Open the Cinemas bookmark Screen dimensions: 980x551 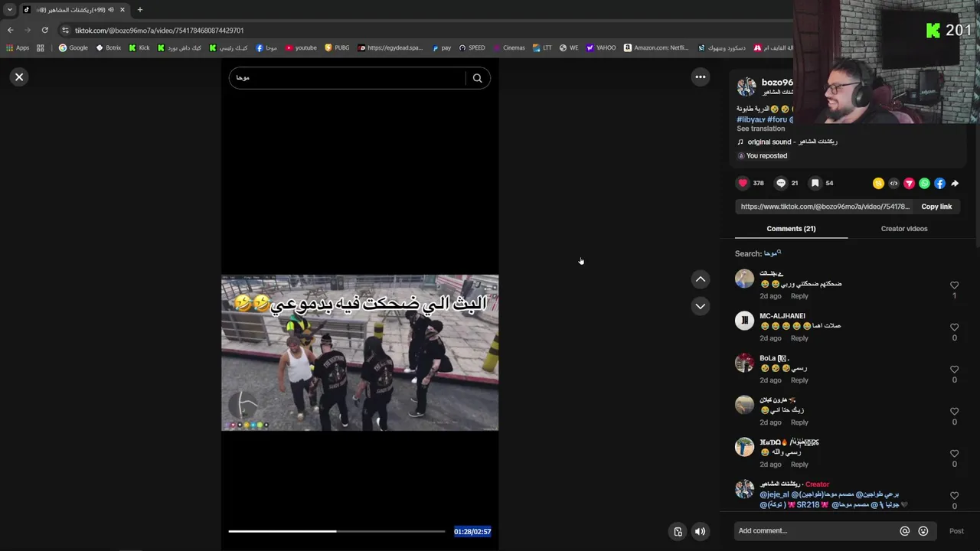pyautogui.click(x=508, y=47)
